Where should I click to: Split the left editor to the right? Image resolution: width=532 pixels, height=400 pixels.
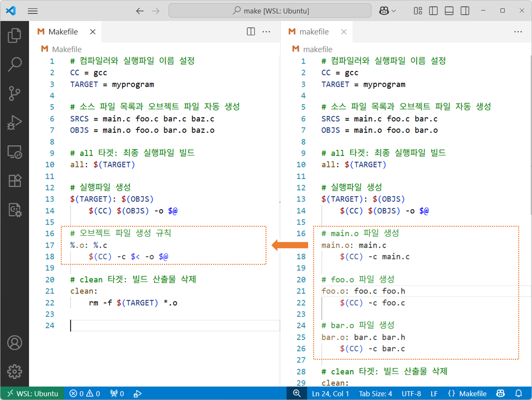[251, 32]
